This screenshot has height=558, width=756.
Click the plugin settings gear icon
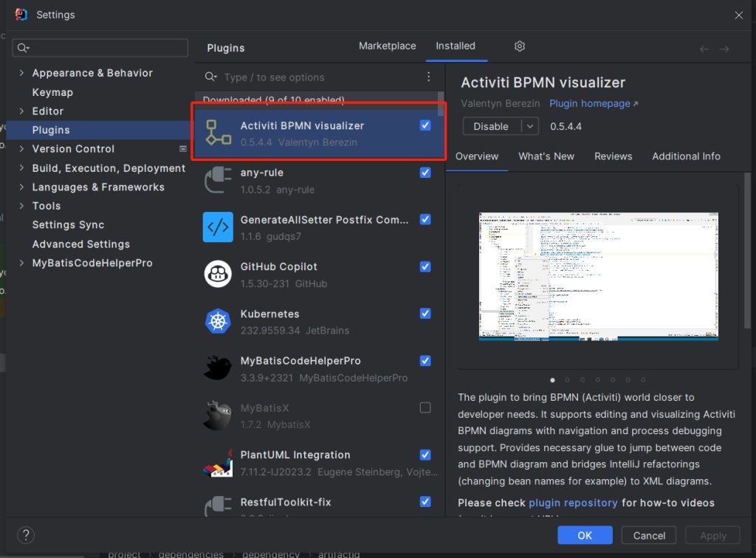click(519, 46)
